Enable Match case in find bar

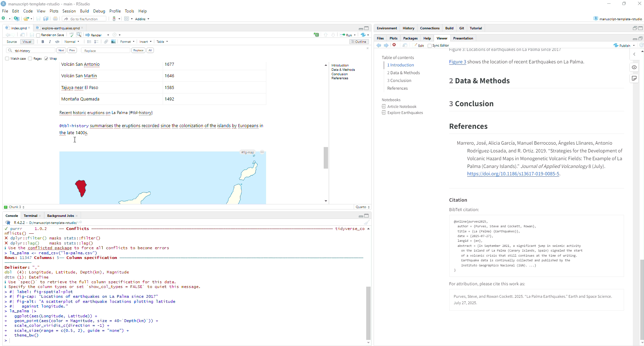pyautogui.click(x=7, y=59)
